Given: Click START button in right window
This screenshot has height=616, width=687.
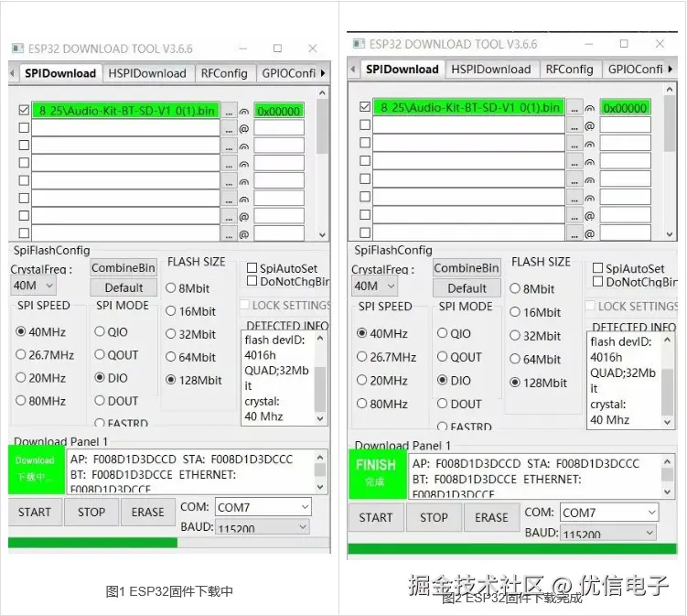Looking at the screenshot, I should 375,517.
